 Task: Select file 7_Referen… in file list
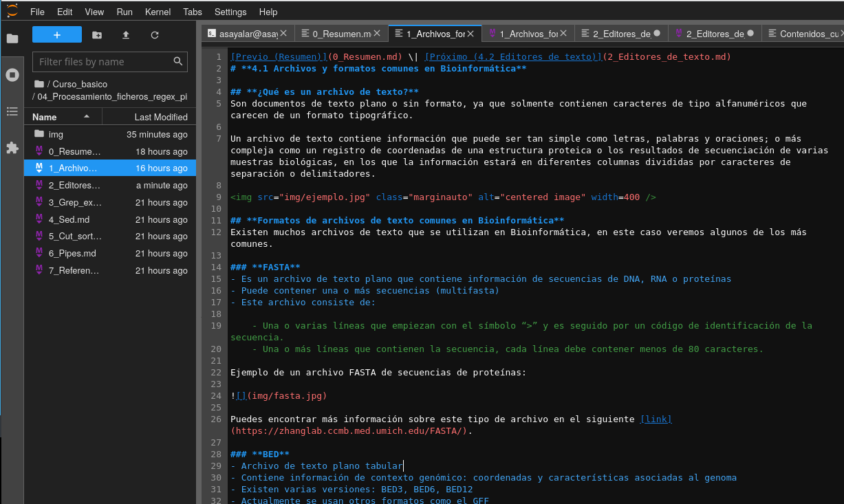[x=110, y=270]
